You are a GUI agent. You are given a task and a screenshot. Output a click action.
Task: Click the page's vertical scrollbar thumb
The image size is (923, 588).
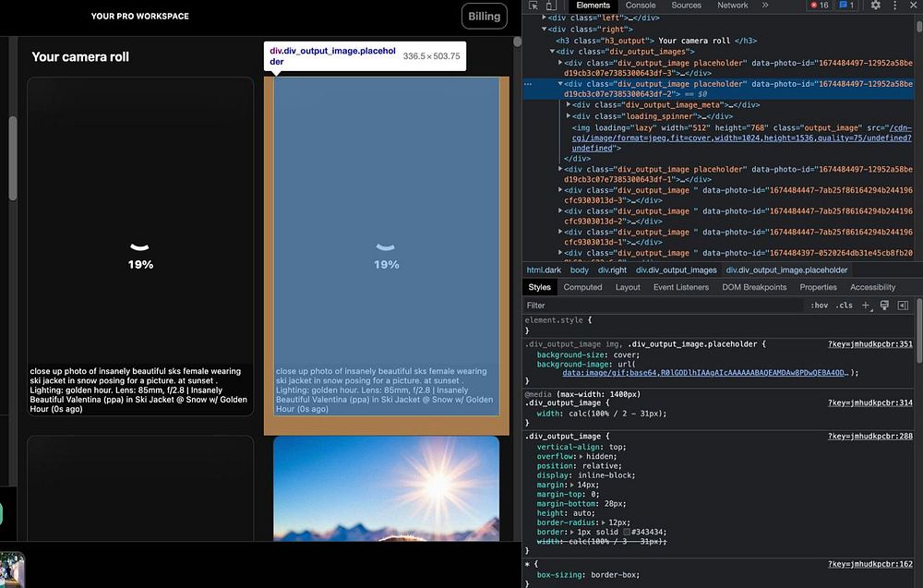(x=13, y=159)
